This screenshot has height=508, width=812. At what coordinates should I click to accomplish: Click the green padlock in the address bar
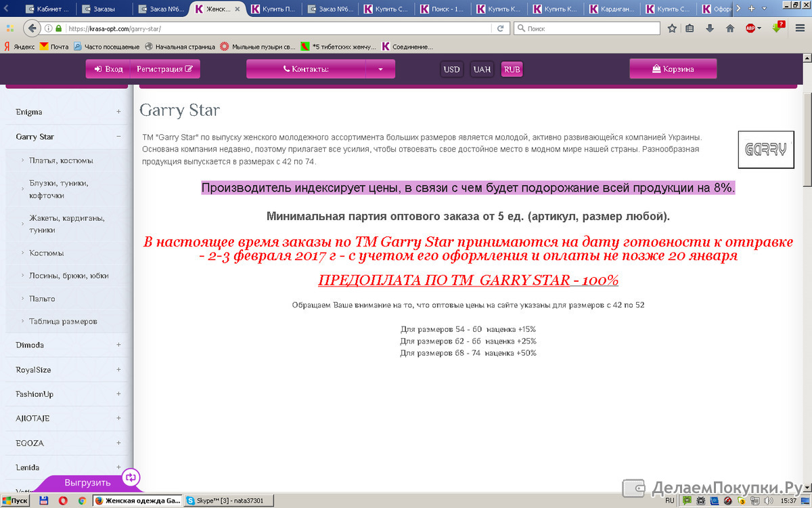59,28
